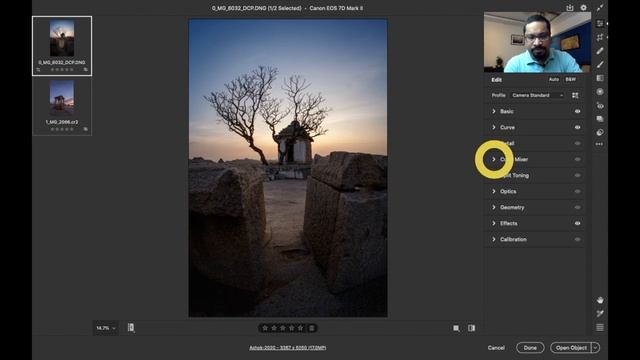Click edit badge on first thumbnail

coord(86,70)
